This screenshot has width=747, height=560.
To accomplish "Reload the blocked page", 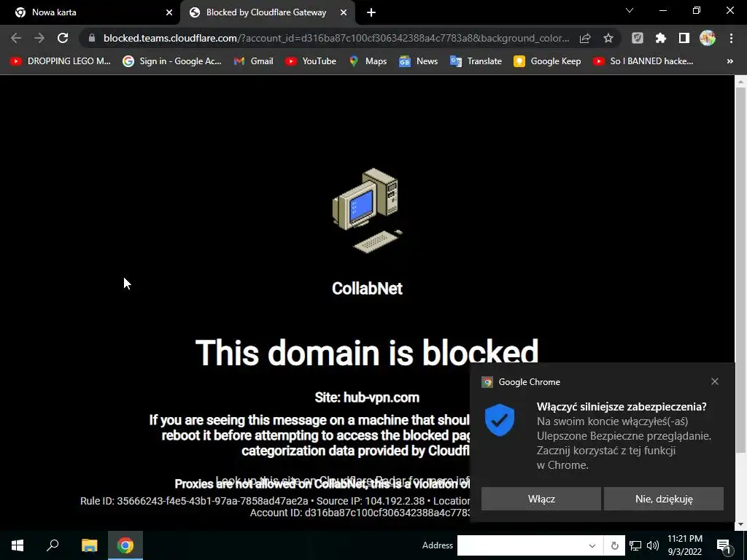I will [x=63, y=38].
